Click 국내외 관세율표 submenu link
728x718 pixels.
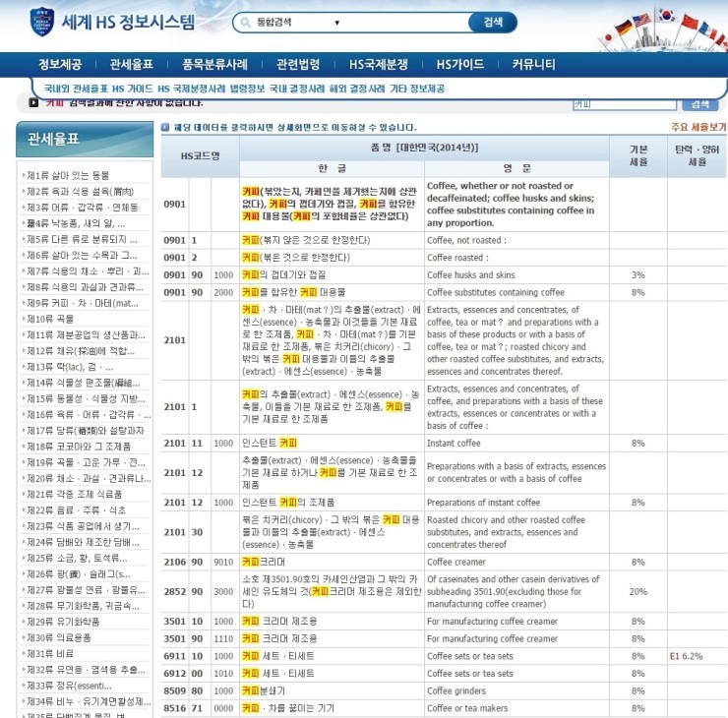pyautogui.click(x=76, y=89)
